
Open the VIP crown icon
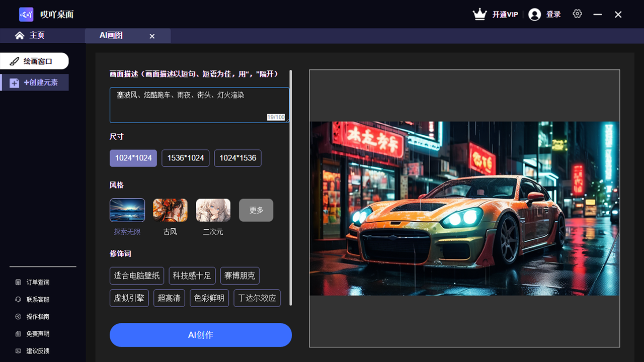(x=479, y=14)
